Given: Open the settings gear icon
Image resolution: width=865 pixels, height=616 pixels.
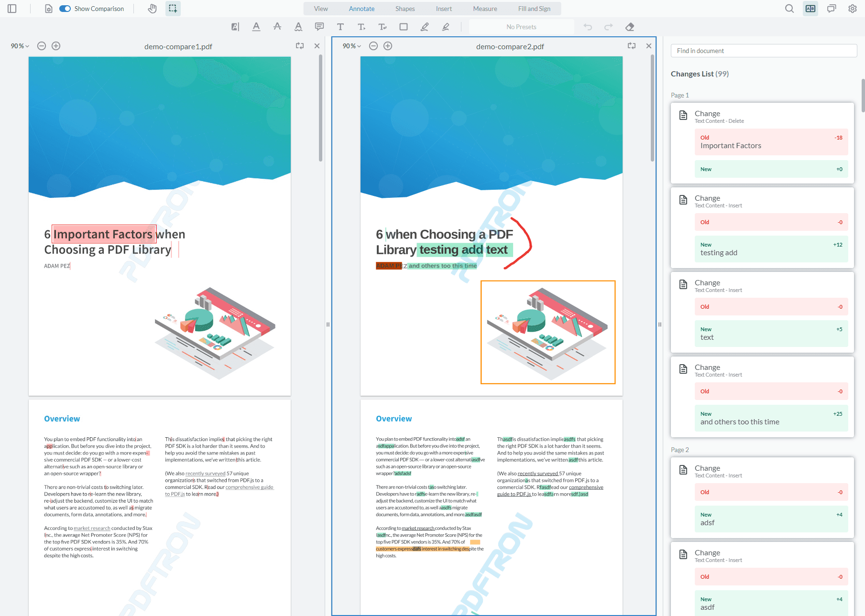Looking at the screenshot, I should [853, 9].
